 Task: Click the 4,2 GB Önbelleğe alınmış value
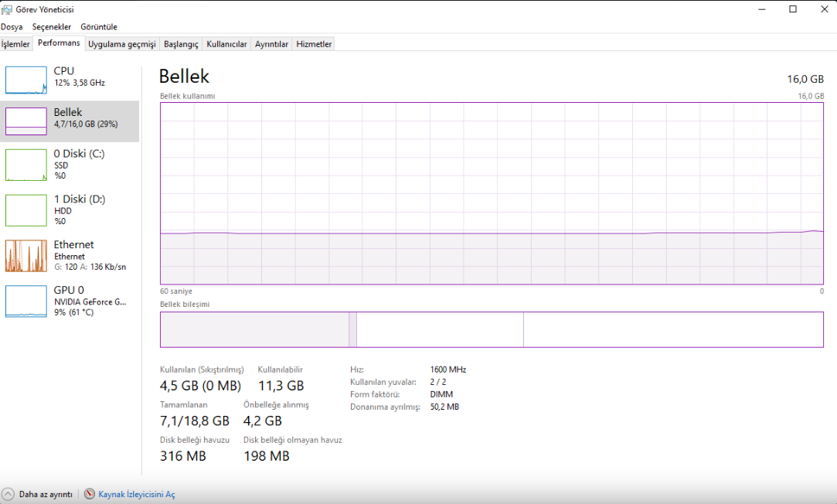(263, 421)
